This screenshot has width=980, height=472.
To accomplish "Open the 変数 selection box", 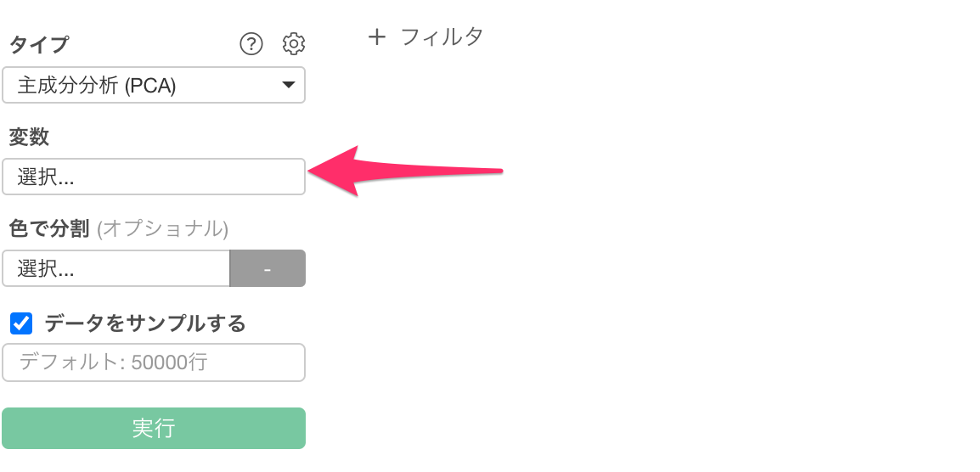I will tap(154, 177).
